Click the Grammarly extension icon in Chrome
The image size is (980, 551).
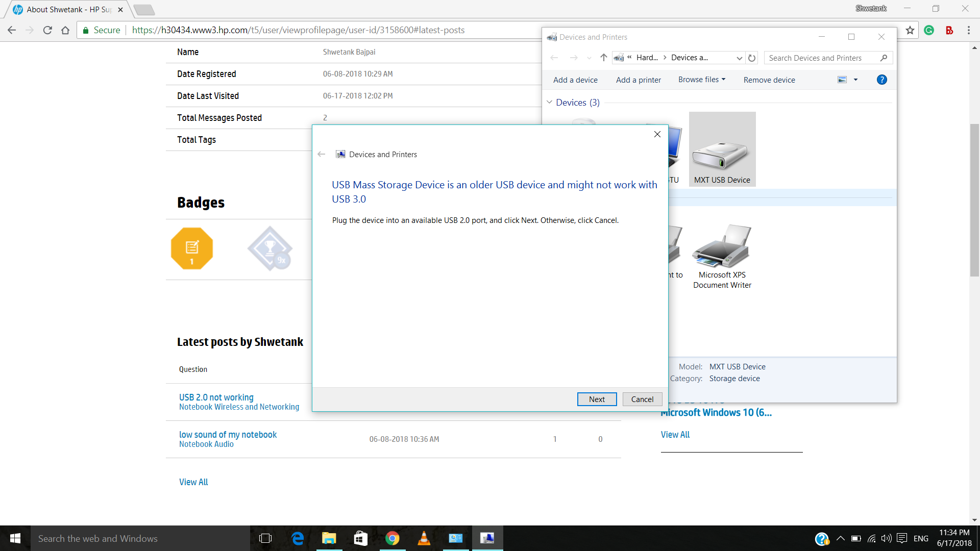pyautogui.click(x=928, y=30)
